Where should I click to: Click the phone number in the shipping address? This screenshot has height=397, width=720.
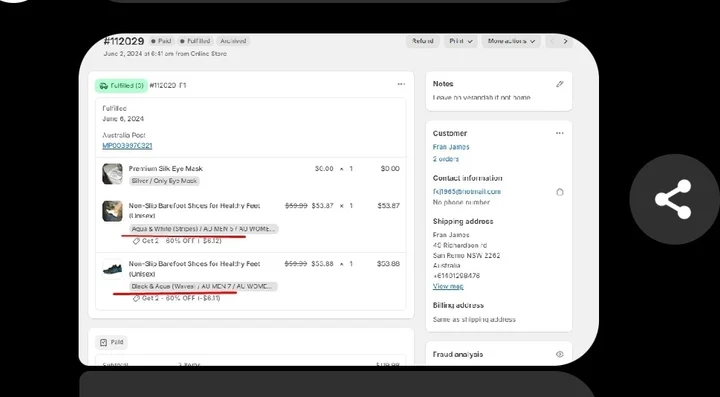(456, 276)
